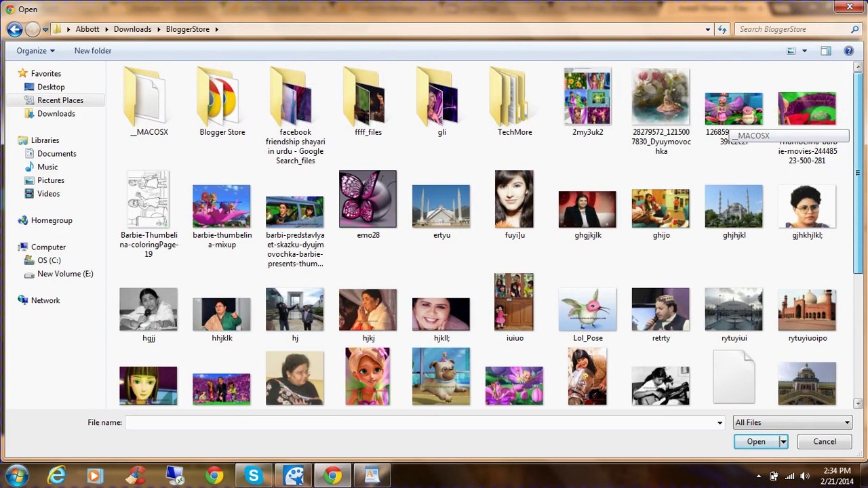The height and width of the screenshot is (488, 868).
Task: Select the TechMore folder
Action: (514, 102)
